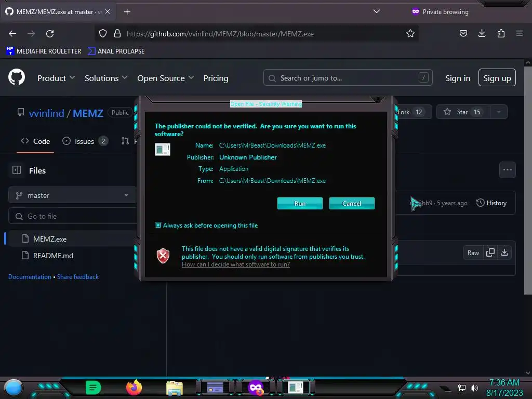This screenshot has height=399, width=532.
Task: Open How can I decide what software link
Action: coord(236,264)
